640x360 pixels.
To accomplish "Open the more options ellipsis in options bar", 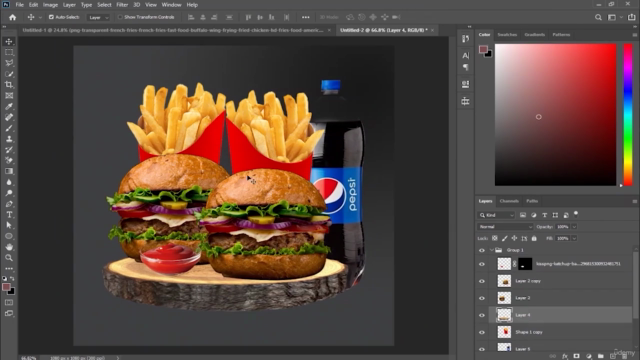I will (305, 17).
